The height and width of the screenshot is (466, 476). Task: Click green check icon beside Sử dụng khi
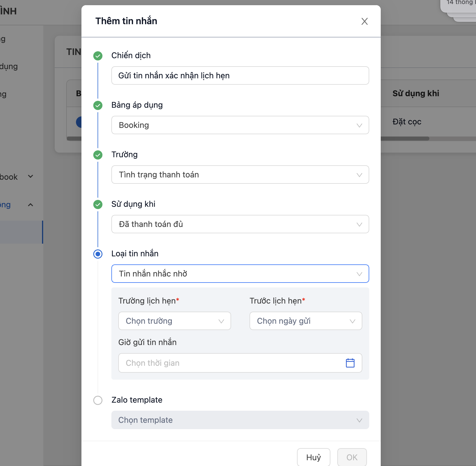pos(98,204)
